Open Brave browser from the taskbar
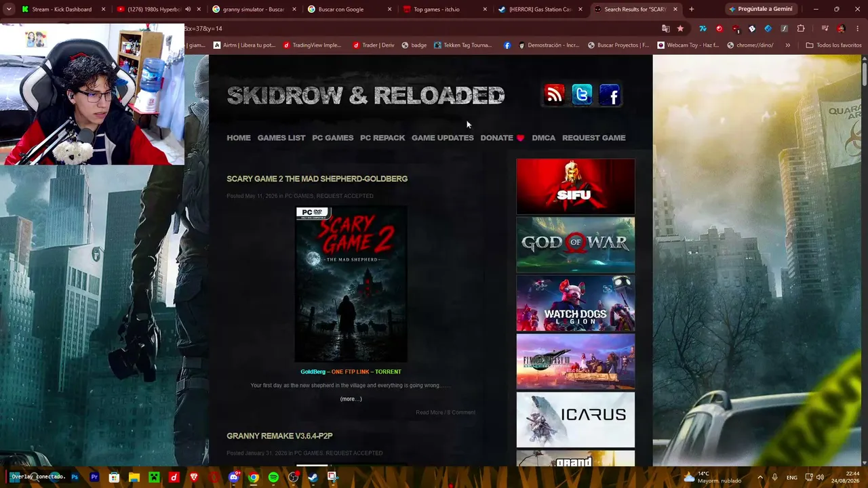Image resolution: width=868 pixels, height=488 pixels. click(x=194, y=477)
